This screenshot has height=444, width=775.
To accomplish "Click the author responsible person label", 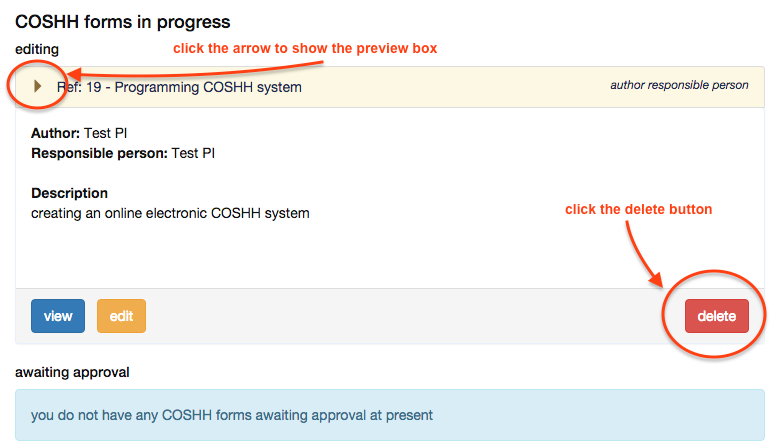I will 679,85.
